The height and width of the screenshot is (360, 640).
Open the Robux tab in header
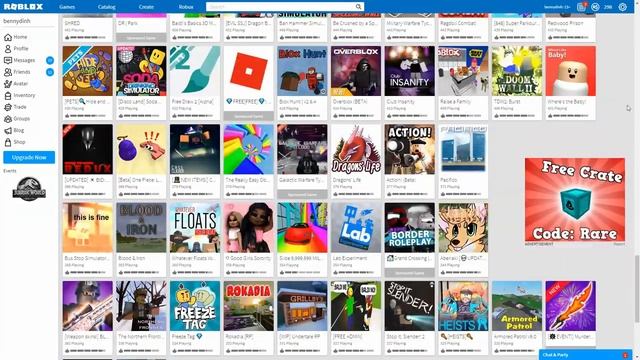click(186, 7)
